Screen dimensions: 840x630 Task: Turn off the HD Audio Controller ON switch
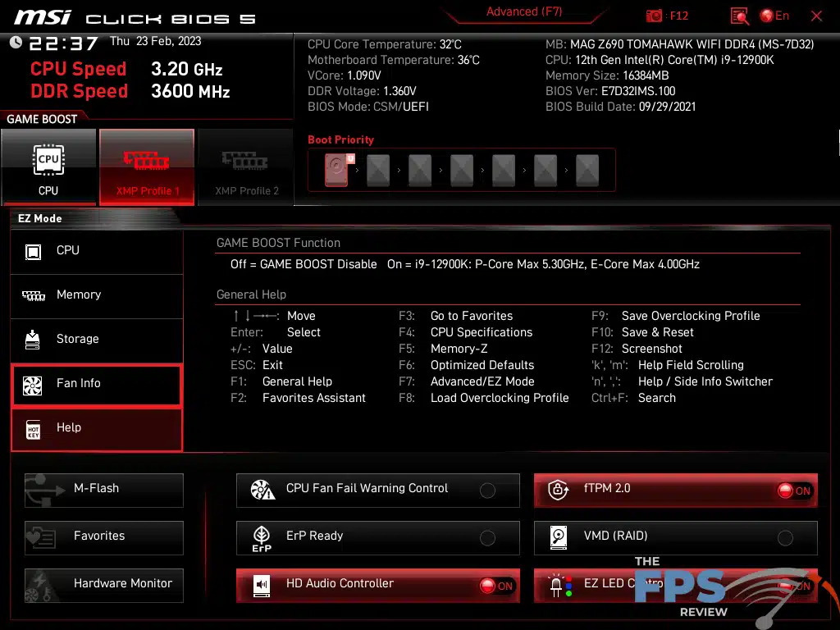tap(496, 586)
